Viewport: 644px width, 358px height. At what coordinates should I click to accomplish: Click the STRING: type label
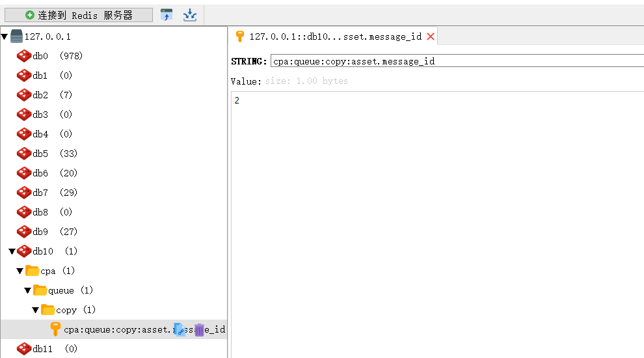pyautogui.click(x=249, y=62)
